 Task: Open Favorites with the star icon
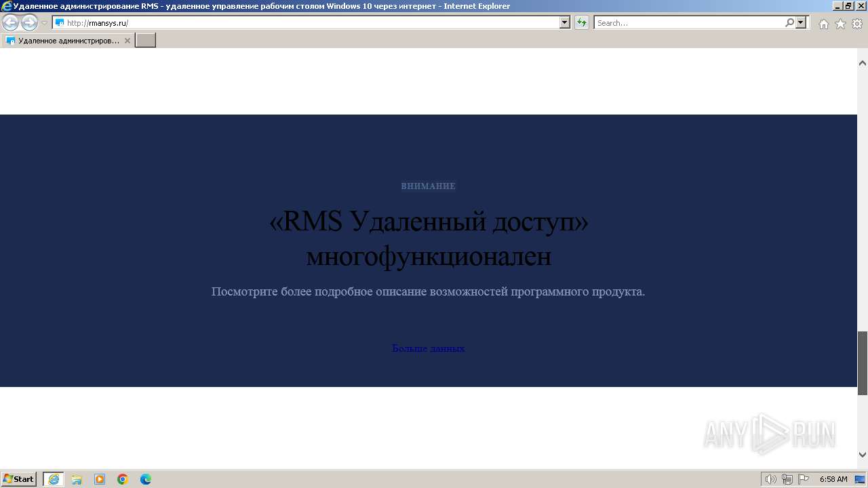(840, 24)
